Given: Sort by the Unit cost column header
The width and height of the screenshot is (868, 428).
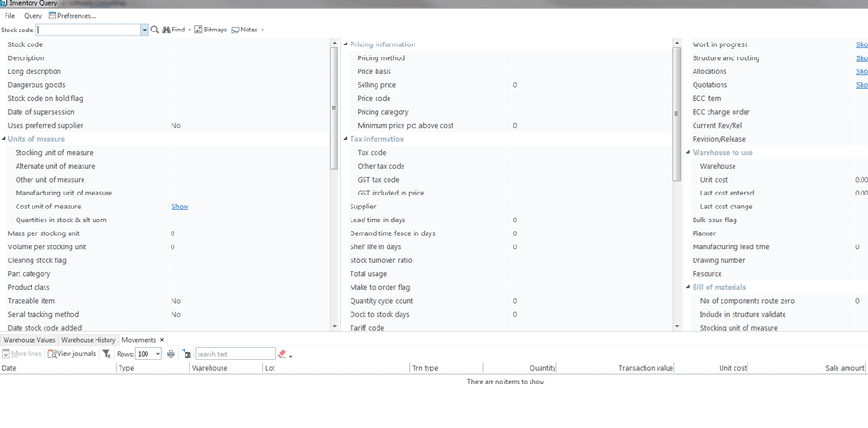Looking at the screenshot, I should [711, 368].
